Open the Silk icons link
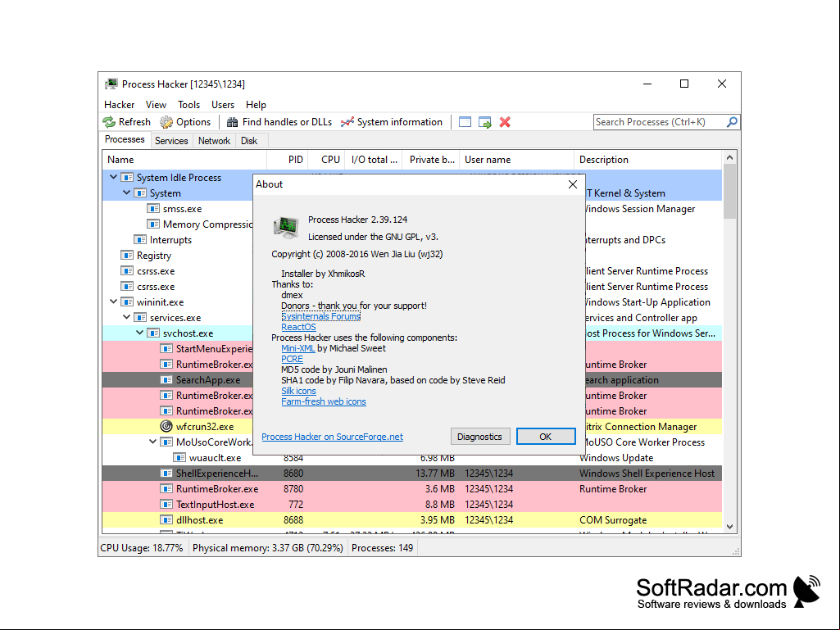 [x=298, y=391]
